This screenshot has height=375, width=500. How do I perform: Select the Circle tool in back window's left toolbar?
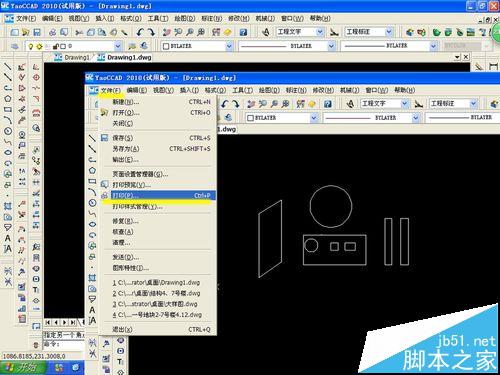[x=8, y=131]
